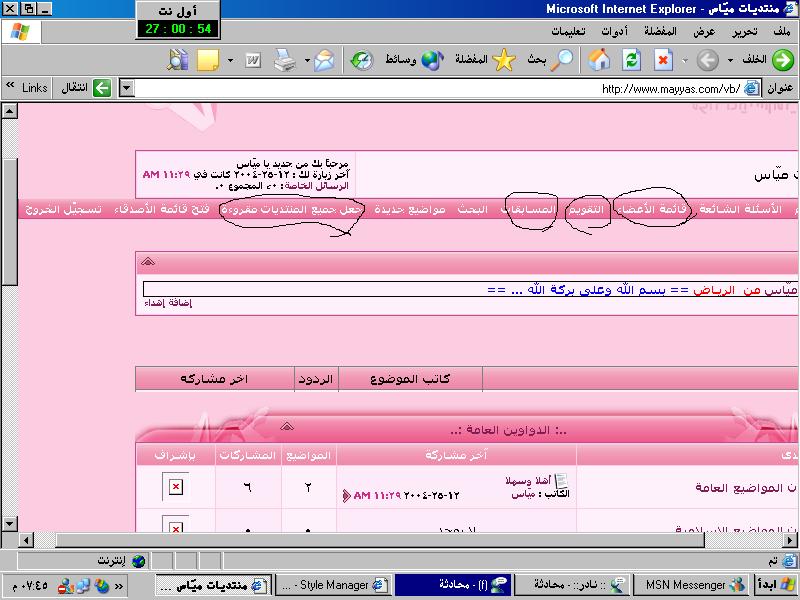Click the Home icon in IE toolbar

599,60
